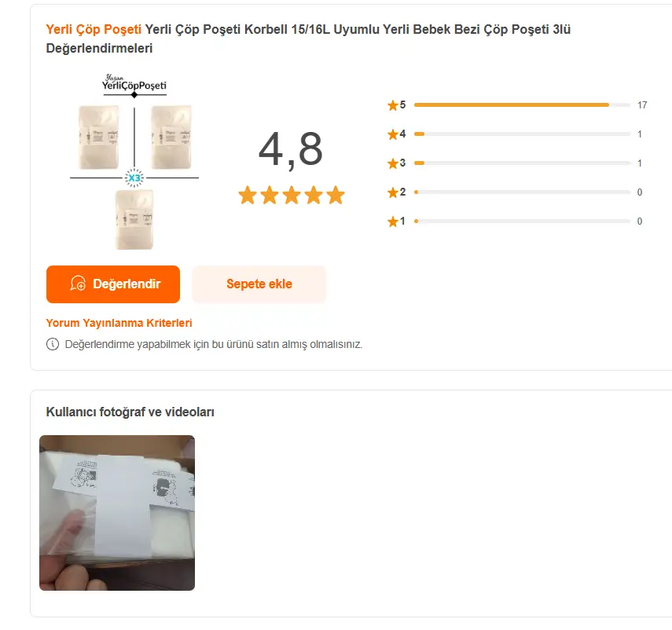
Task: Click the 3-star rating progress bar
Action: pyautogui.click(x=522, y=163)
